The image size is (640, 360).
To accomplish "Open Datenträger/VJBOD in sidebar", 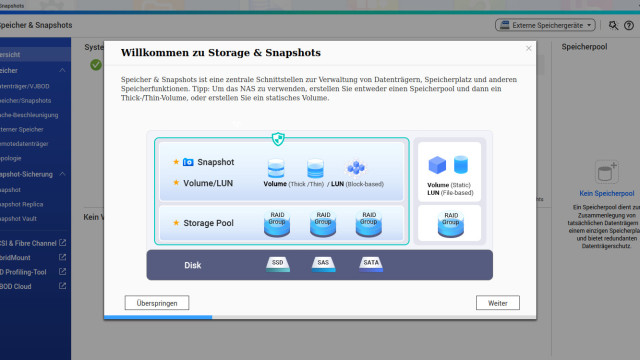I will click(24, 86).
